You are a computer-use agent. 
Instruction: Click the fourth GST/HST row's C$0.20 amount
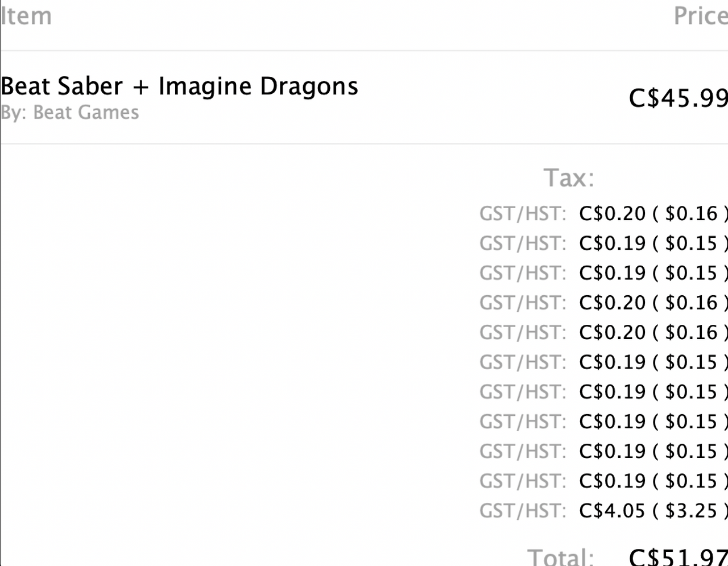[x=613, y=303]
